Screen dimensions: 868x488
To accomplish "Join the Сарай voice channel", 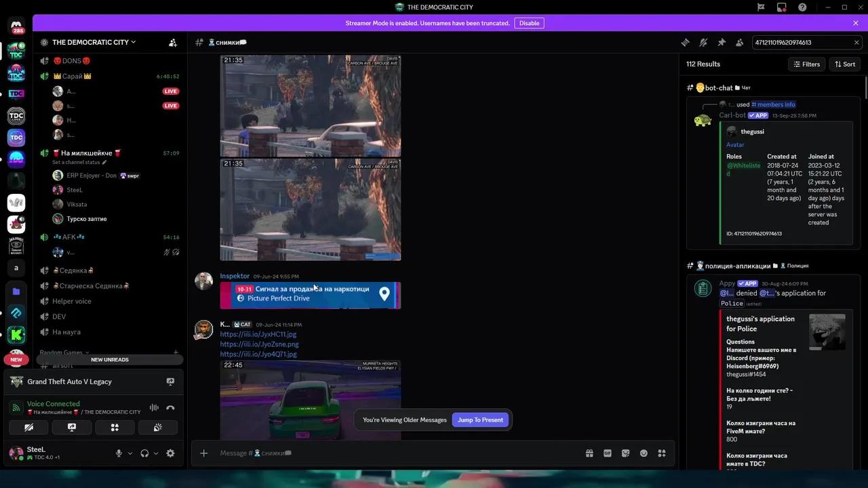I will tap(108, 77).
